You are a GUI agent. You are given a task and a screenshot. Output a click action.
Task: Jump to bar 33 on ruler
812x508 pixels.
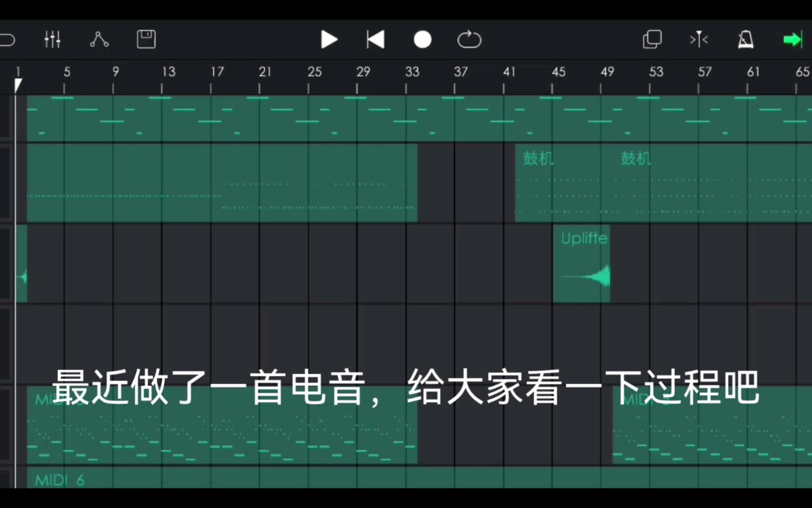(412, 72)
